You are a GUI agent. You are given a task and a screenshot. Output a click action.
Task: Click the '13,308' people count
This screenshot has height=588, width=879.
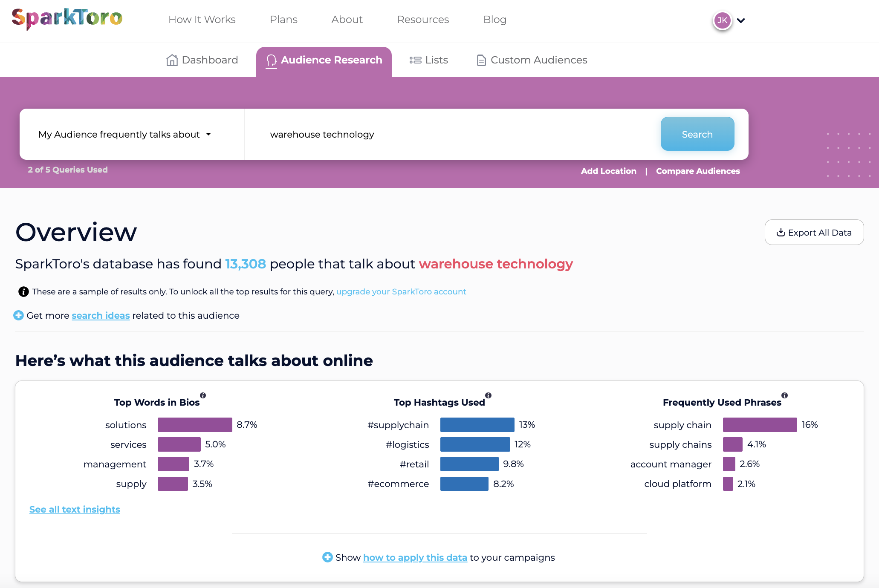[x=246, y=264]
